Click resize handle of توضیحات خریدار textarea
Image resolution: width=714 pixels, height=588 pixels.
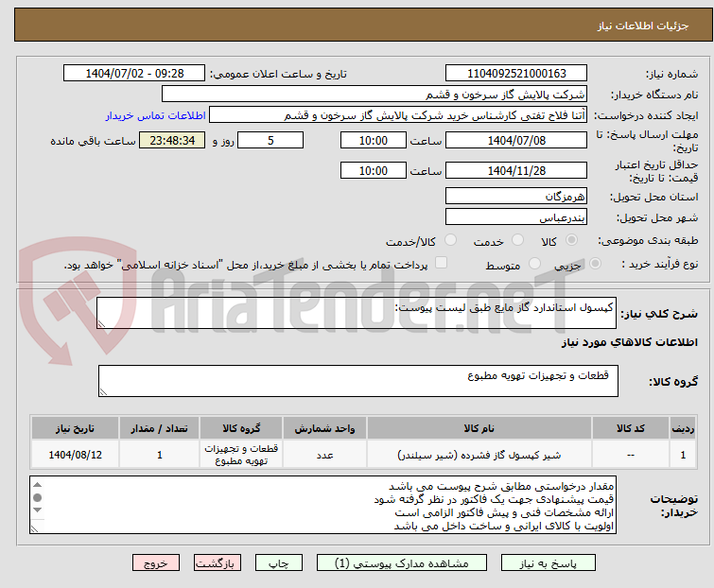tap(35, 528)
